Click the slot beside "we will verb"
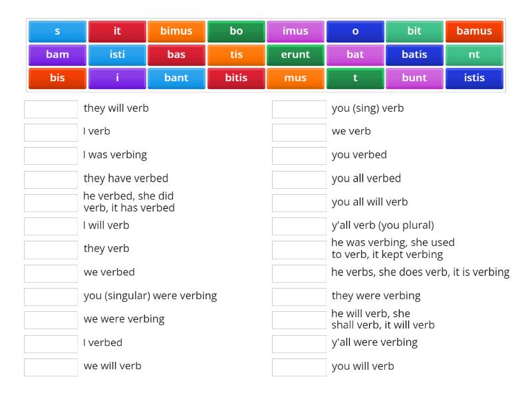The image size is (532, 399). [51, 366]
